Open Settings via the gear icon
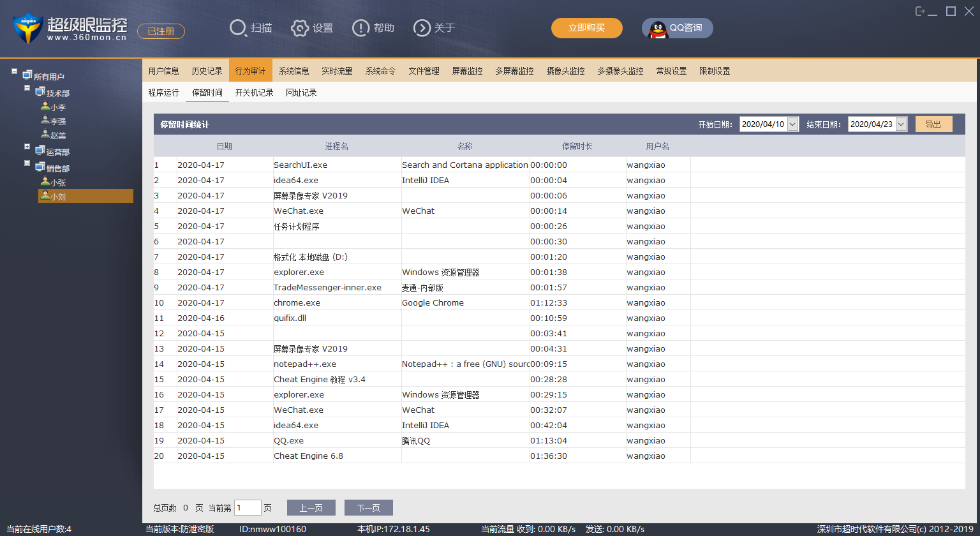 pos(300,28)
